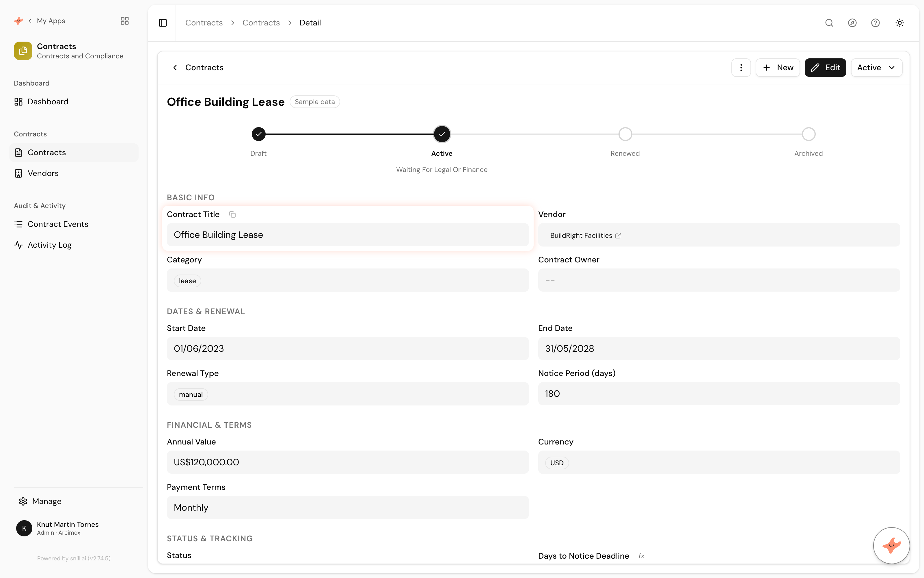The width and height of the screenshot is (924, 578).
Task: Click the fx formula icon
Action: point(641,556)
